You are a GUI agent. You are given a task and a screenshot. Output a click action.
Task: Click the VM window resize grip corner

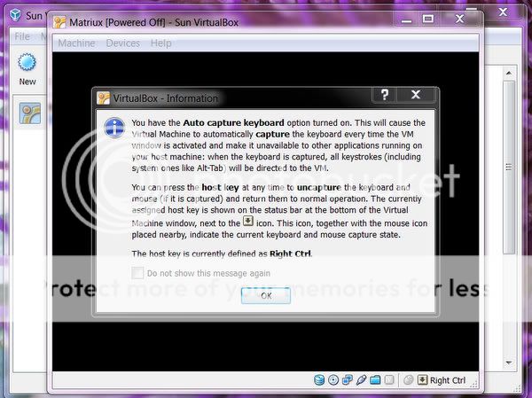(473, 384)
